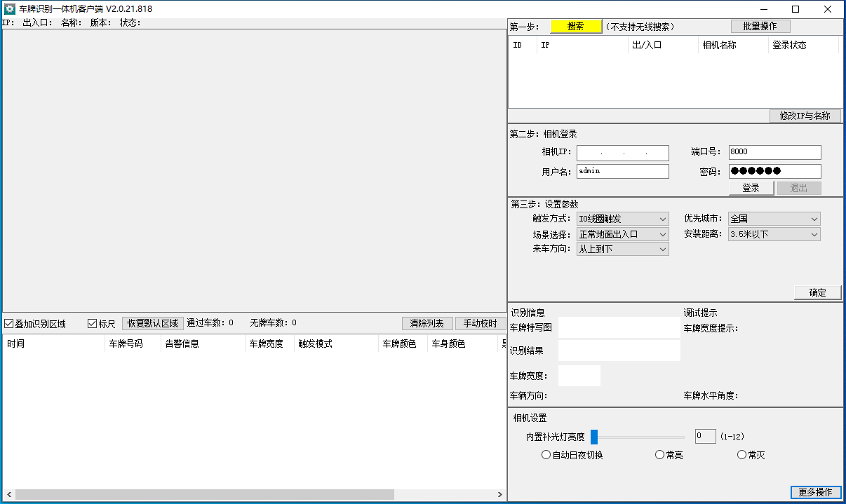Image resolution: width=846 pixels, height=504 pixels.
Task: Open 优先城市 dropdown (全国)
Action: tap(774, 219)
